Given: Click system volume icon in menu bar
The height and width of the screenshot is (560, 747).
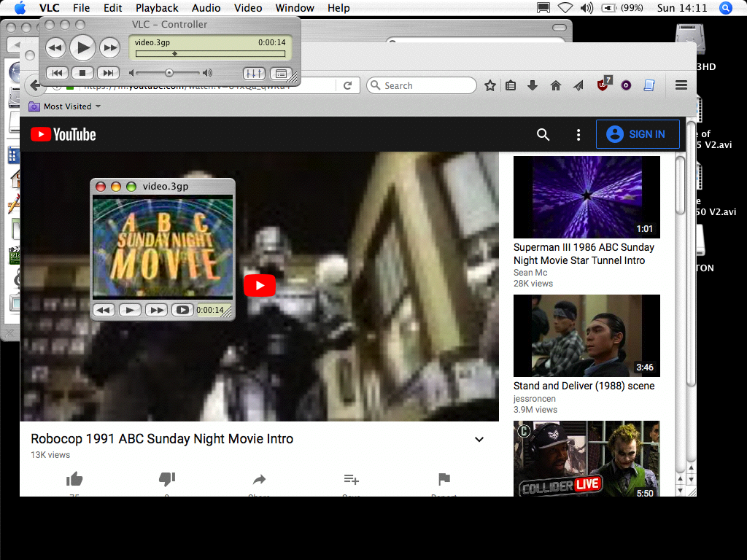Looking at the screenshot, I should 587,8.
